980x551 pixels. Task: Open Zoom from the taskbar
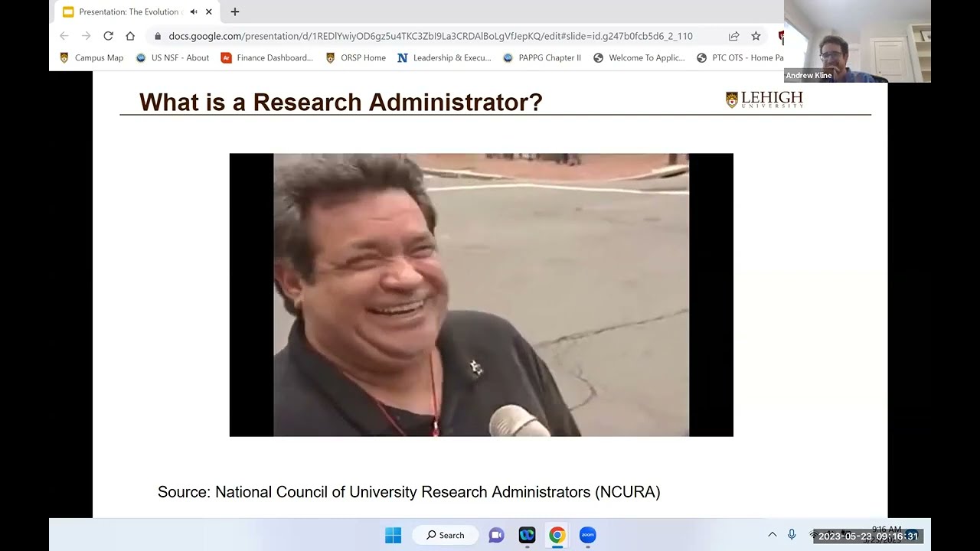587,535
